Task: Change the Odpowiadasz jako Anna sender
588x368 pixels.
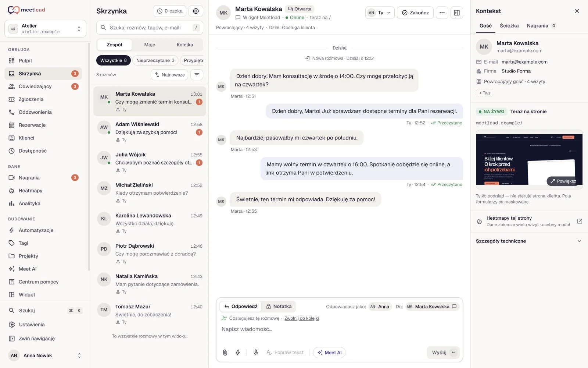Action: (x=380, y=307)
